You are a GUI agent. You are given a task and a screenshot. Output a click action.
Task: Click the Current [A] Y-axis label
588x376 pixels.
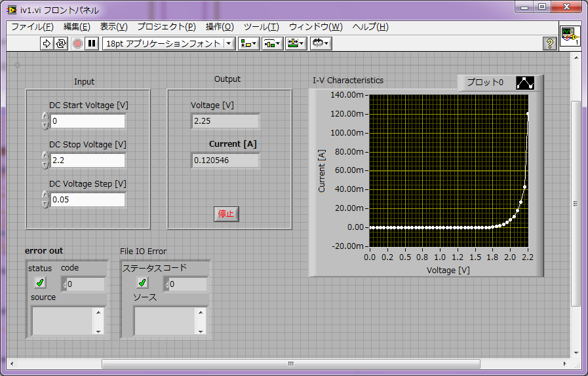pos(322,171)
